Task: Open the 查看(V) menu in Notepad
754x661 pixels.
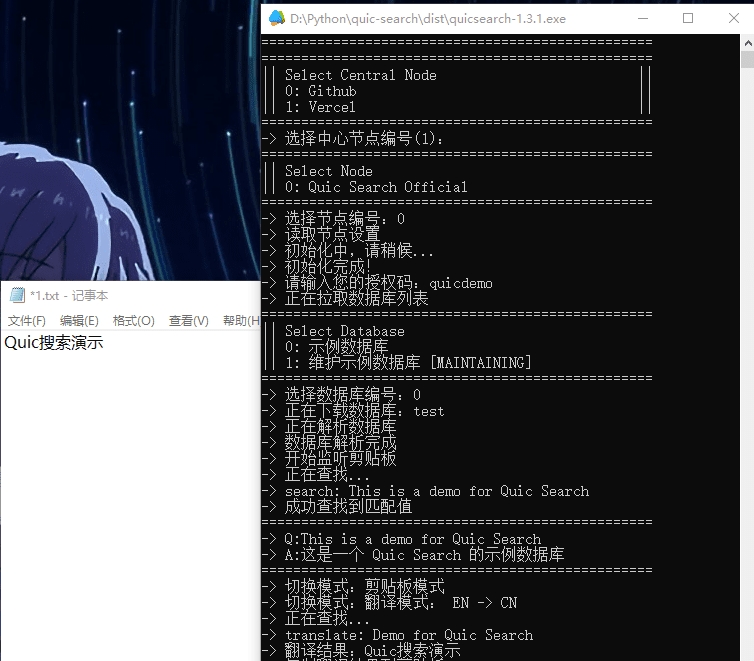Action: point(188,321)
